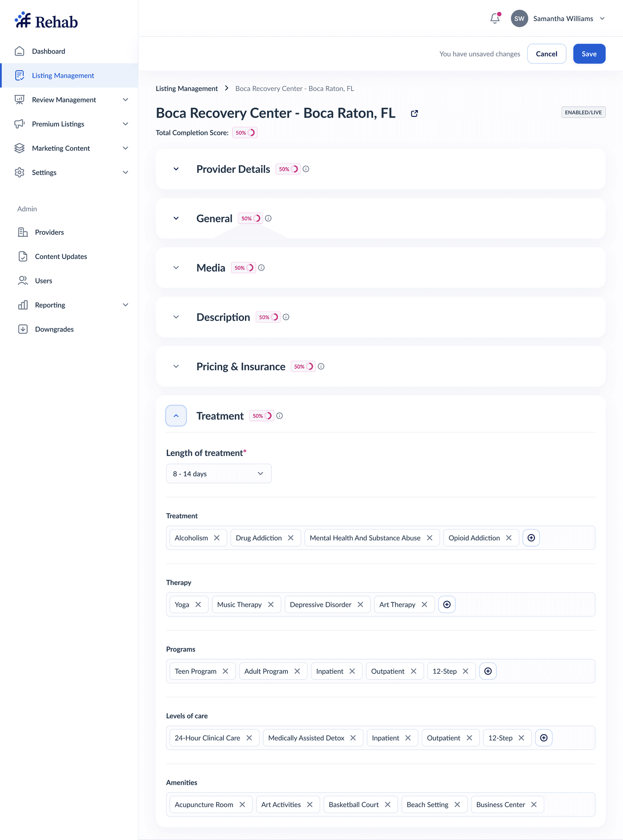
Task: Expand Review Management submenu
Action: [125, 100]
